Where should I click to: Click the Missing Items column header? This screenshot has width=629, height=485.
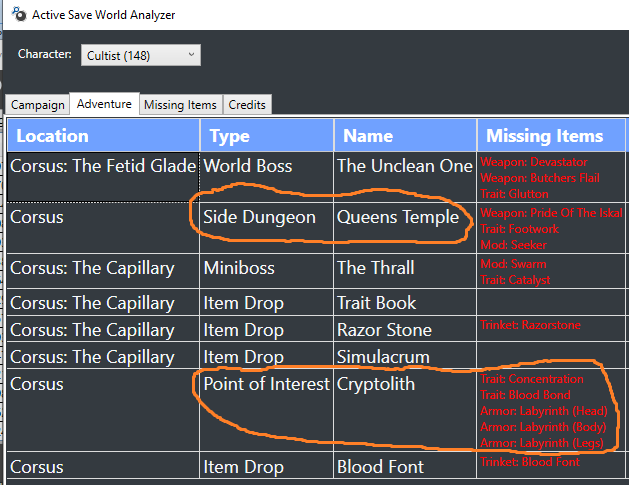[551, 135]
